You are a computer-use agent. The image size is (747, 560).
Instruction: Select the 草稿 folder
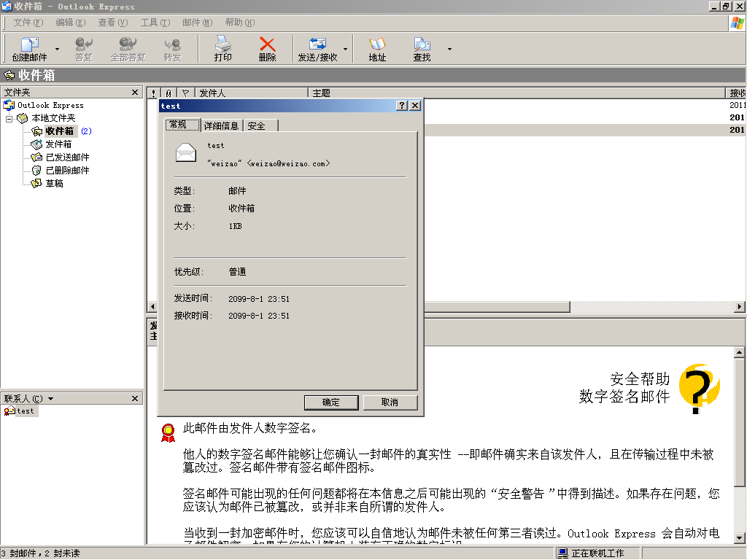coord(54,183)
